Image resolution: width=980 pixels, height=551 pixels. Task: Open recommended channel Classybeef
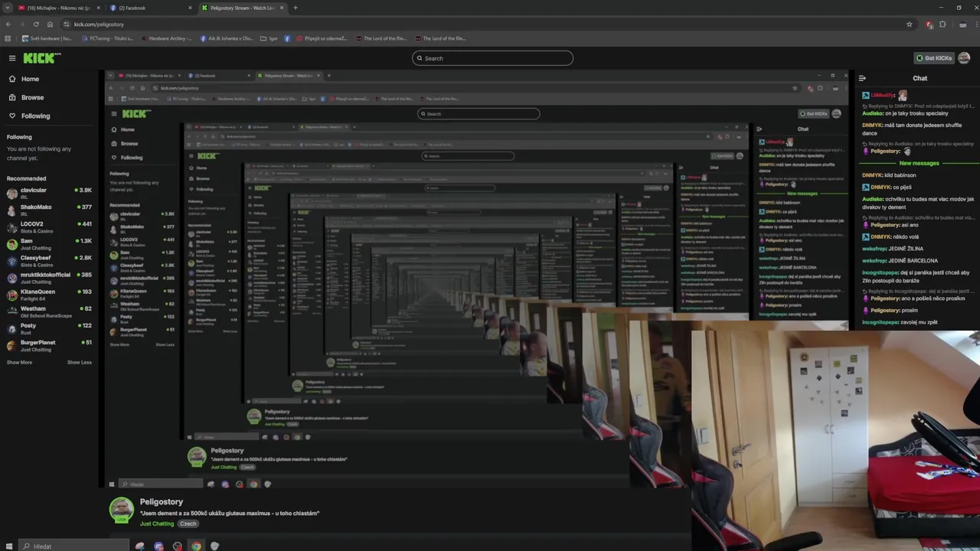(49, 259)
